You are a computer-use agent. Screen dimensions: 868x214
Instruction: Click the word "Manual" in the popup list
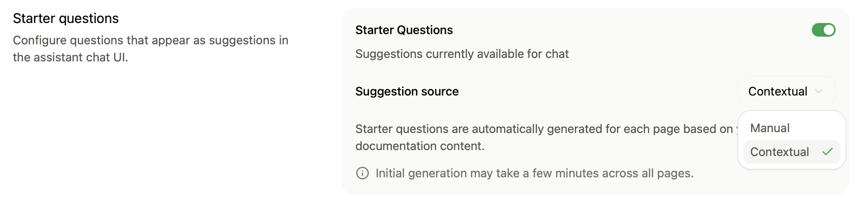(770, 128)
